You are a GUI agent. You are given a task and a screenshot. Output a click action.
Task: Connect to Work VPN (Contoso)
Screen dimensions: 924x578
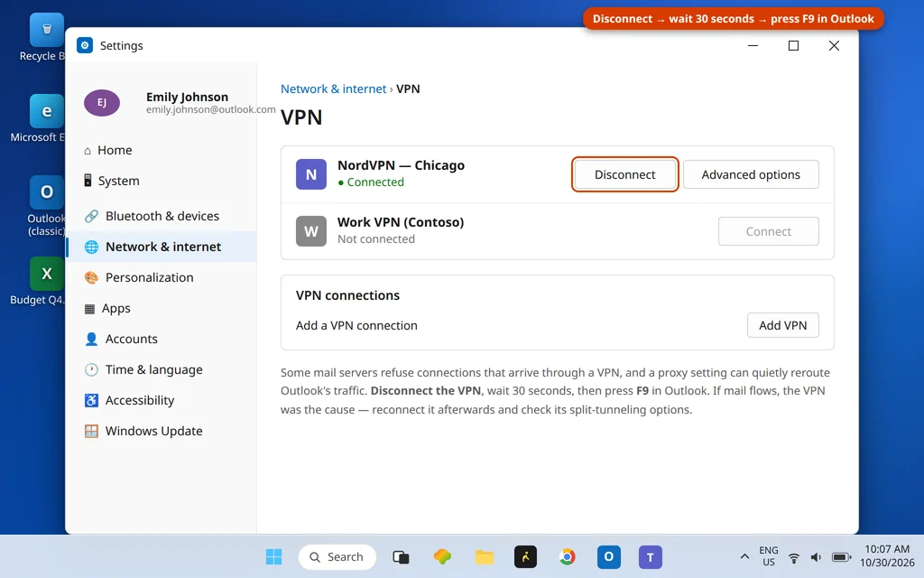[769, 231]
